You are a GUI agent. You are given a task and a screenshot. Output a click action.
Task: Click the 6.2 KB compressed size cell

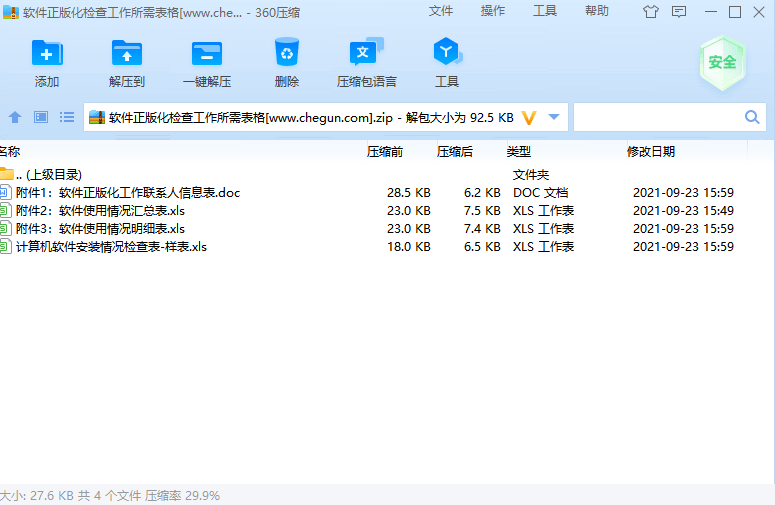(482, 193)
